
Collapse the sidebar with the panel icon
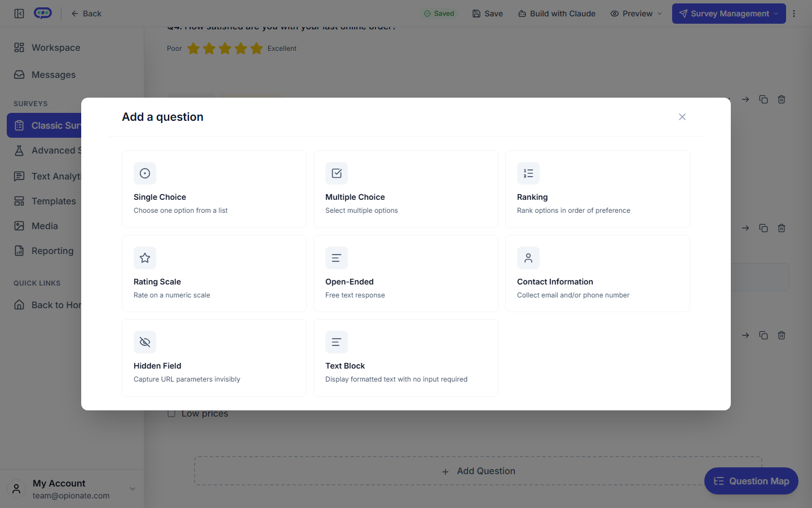tap(19, 14)
